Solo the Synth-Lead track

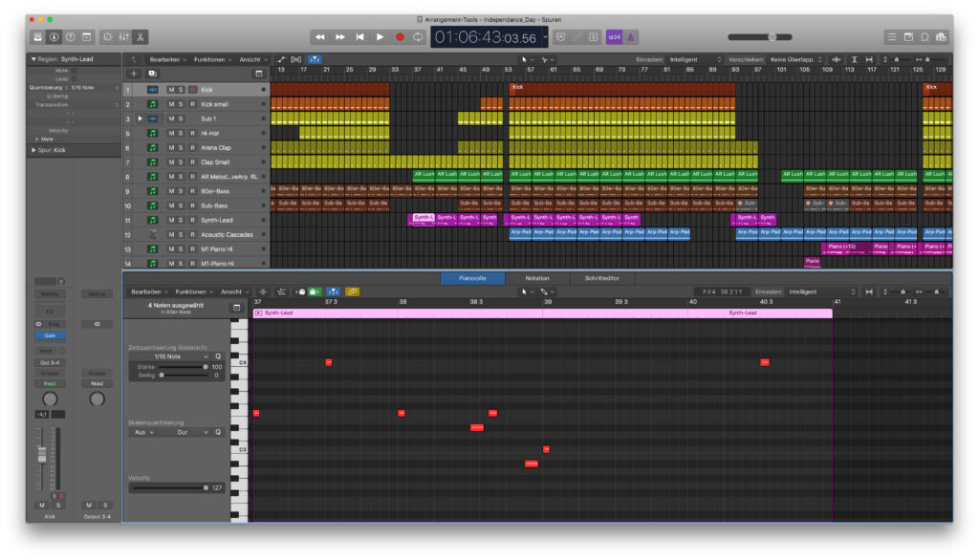coord(181,221)
